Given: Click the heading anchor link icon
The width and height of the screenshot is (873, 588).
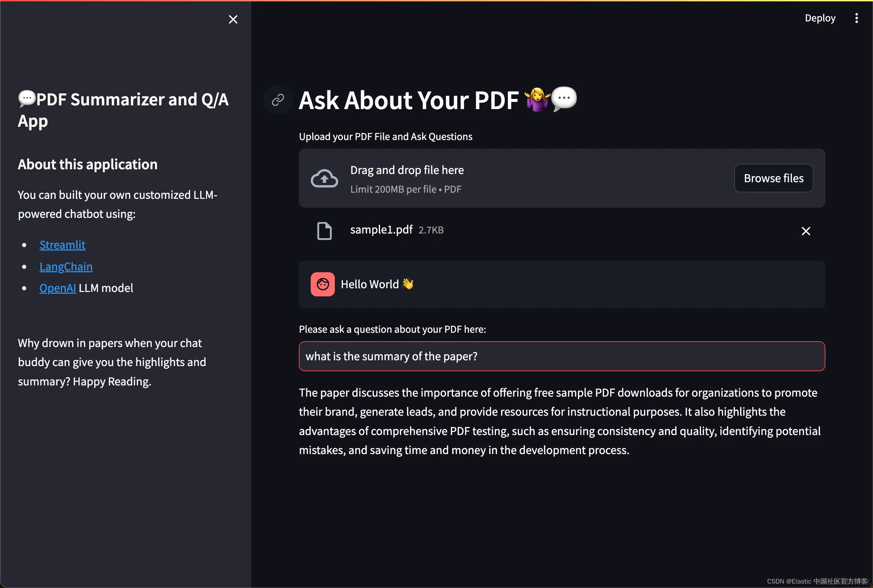Looking at the screenshot, I should [x=277, y=100].
